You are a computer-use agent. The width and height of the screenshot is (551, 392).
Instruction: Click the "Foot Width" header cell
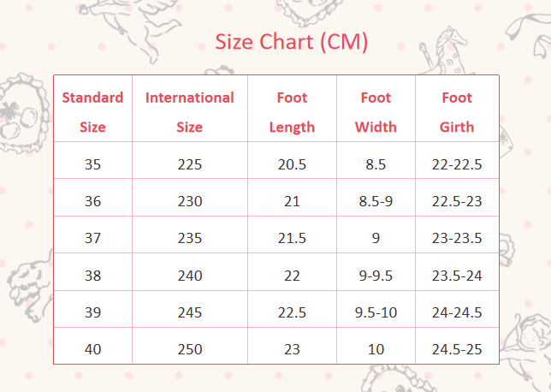tap(376, 112)
